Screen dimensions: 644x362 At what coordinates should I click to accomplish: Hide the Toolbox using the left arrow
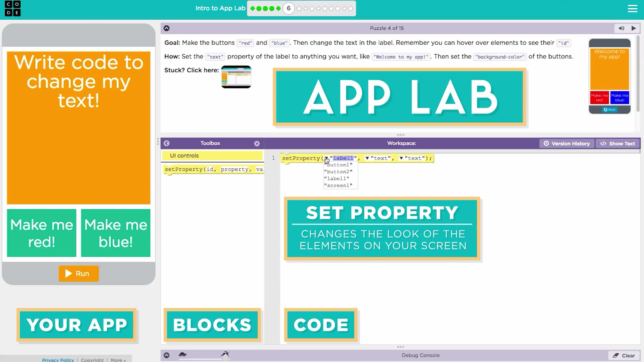(x=167, y=144)
